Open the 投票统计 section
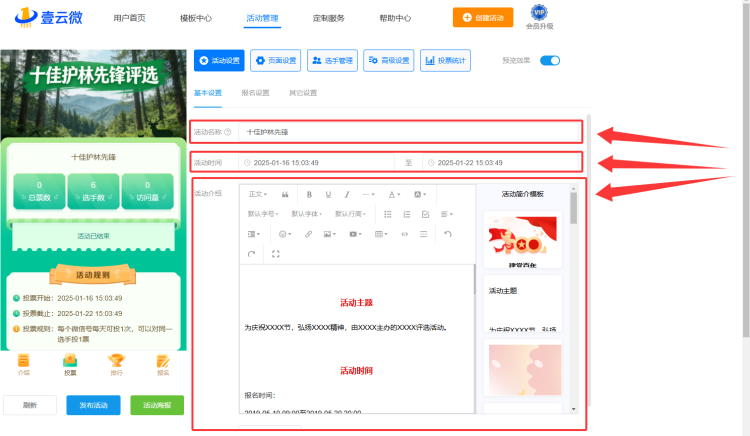Screen dimensions: 750x436 [445, 61]
